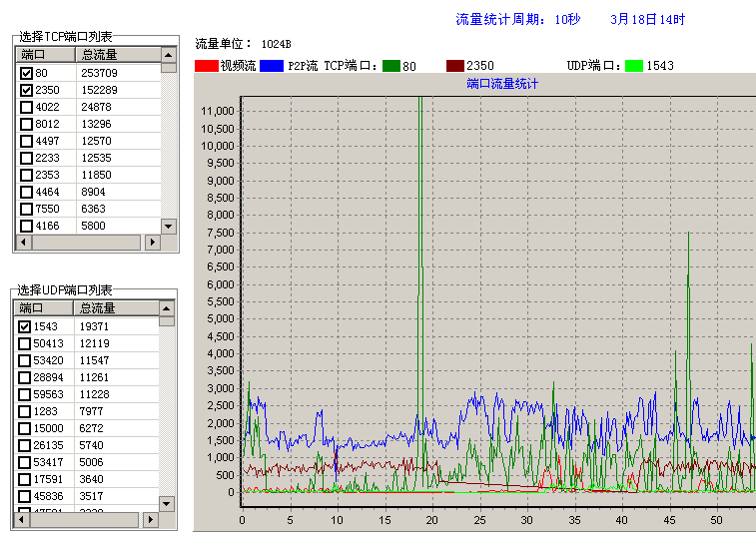The width and height of the screenshot is (756, 533).
Task: Uncheck TCP port 80 checkbox
Action: point(26,73)
